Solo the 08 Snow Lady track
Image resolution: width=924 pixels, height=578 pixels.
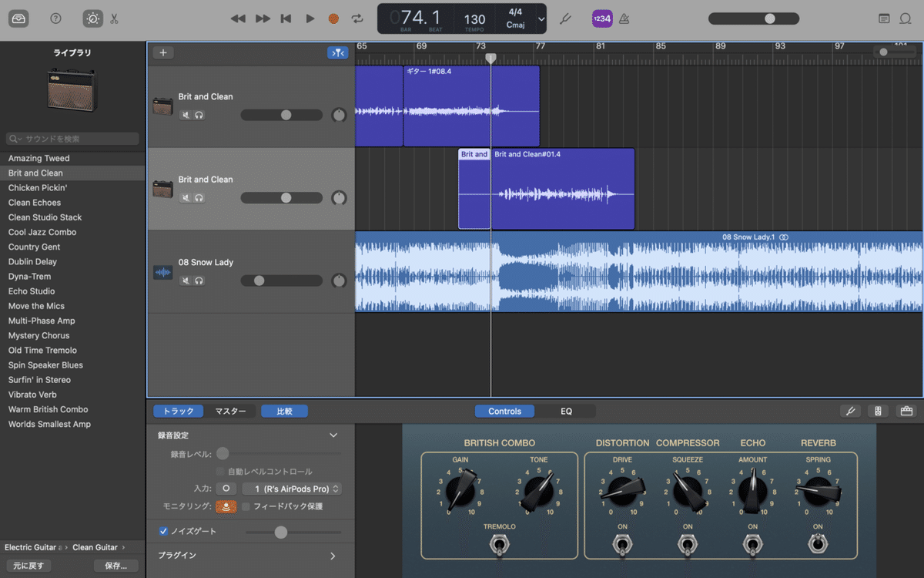tap(199, 281)
